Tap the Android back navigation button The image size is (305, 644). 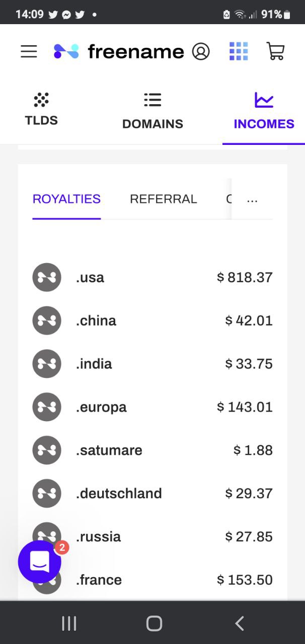(x=240, y=623)
